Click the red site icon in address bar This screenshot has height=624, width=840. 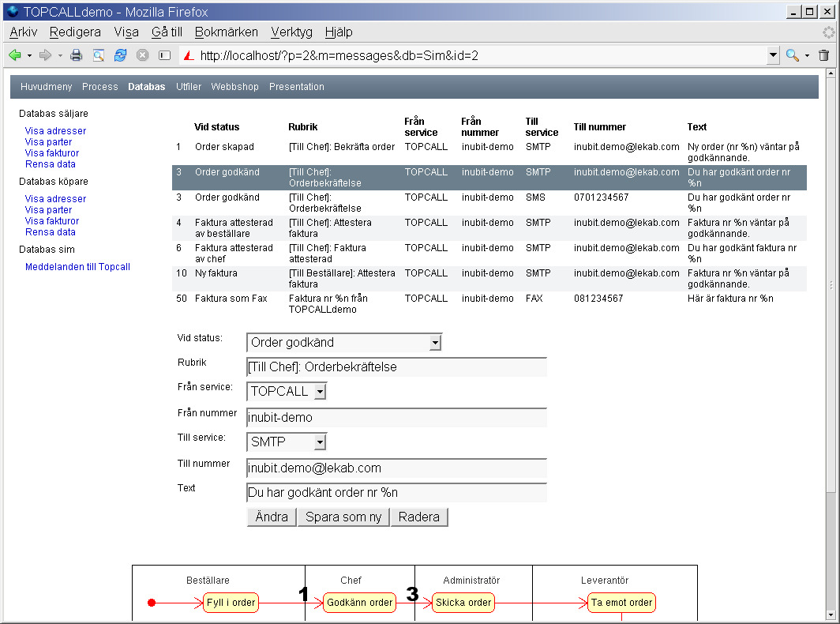[189, 55]
